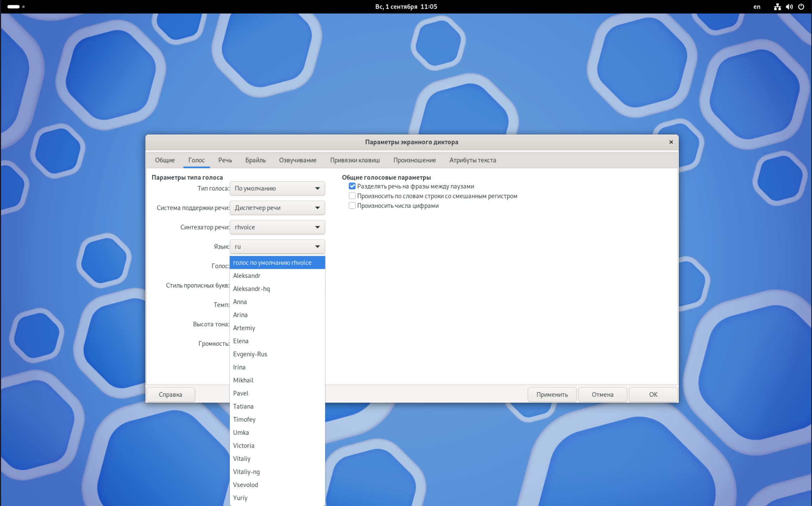
Task: Select the Victoria voice
Action: 277,446
